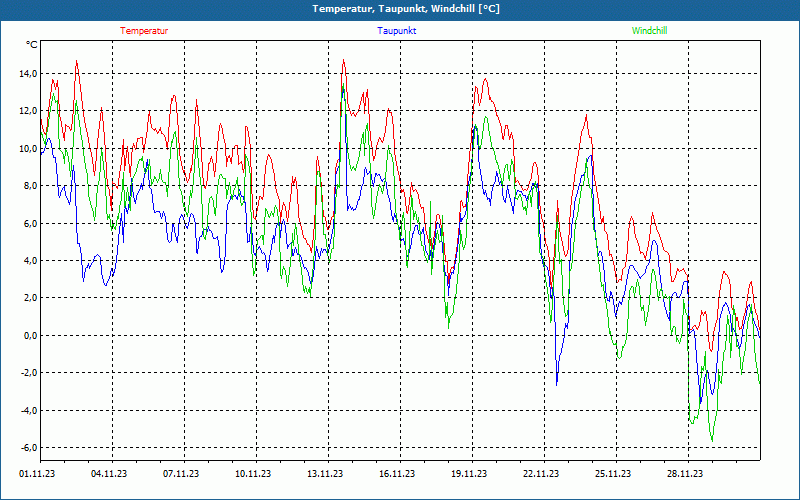Click the 22.11.23 date label
800x500 pixels.
(x=541, y=474)
